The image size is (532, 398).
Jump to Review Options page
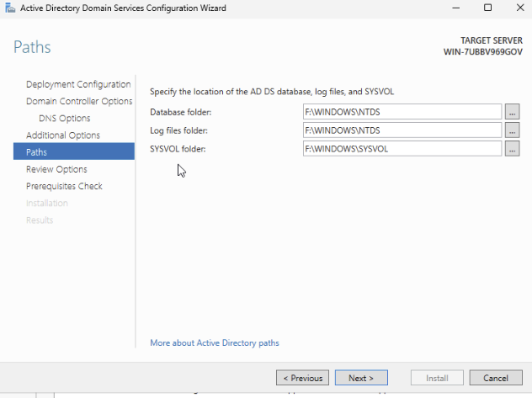pos(56,169)
